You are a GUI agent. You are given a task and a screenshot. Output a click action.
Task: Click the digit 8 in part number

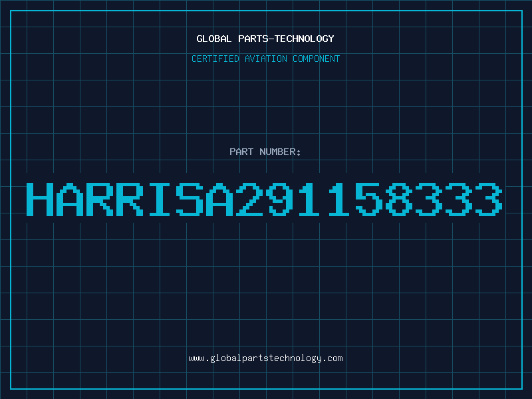[x=398, y=199]
